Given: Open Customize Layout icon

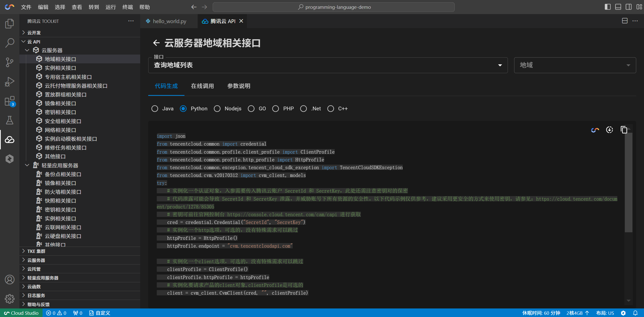Looking at the screenshot, I should (x=639, y=7).
